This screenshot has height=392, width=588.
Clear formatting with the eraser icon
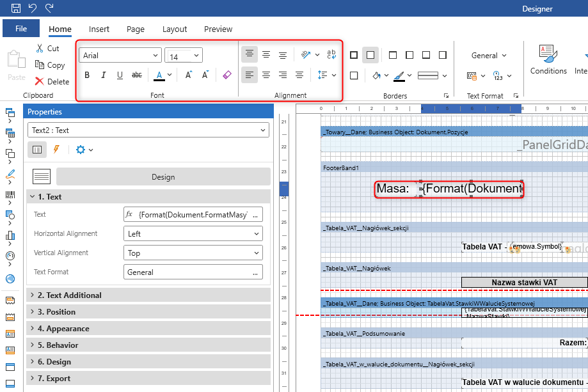point(227,75)
